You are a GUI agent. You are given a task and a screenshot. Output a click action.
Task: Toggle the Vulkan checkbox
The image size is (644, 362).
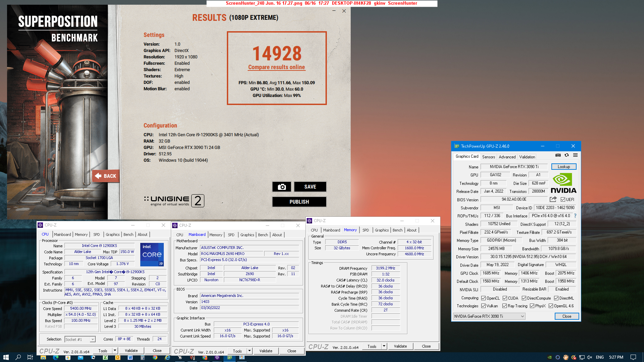483,306
